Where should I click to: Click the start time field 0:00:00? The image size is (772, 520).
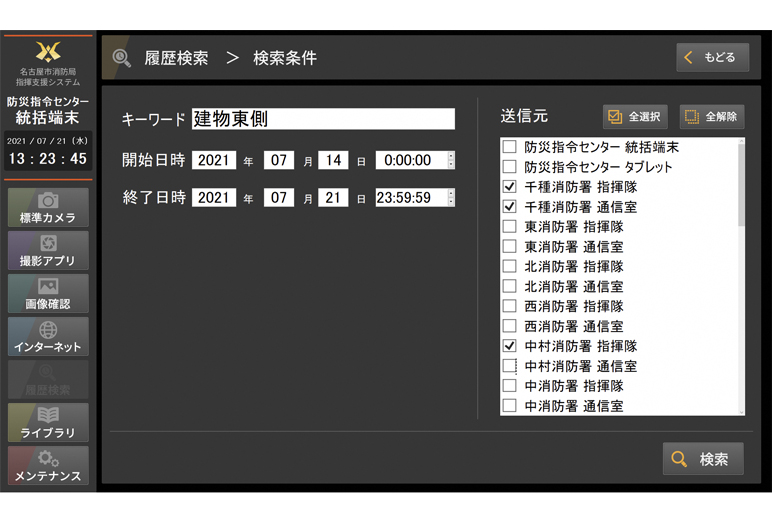pyautogui.click(x=411, y=160)
